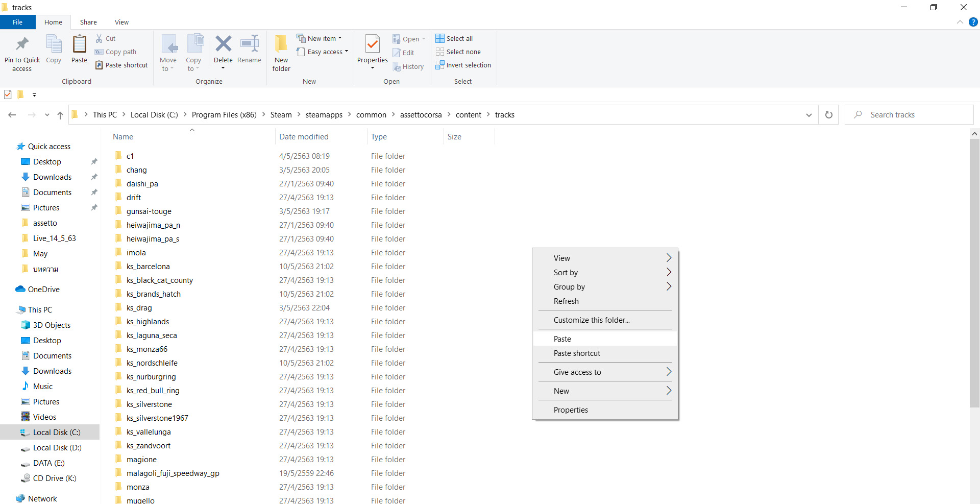
Task: Toggle the quick access toolbar Properties checkbox
Action: [8, 94]
